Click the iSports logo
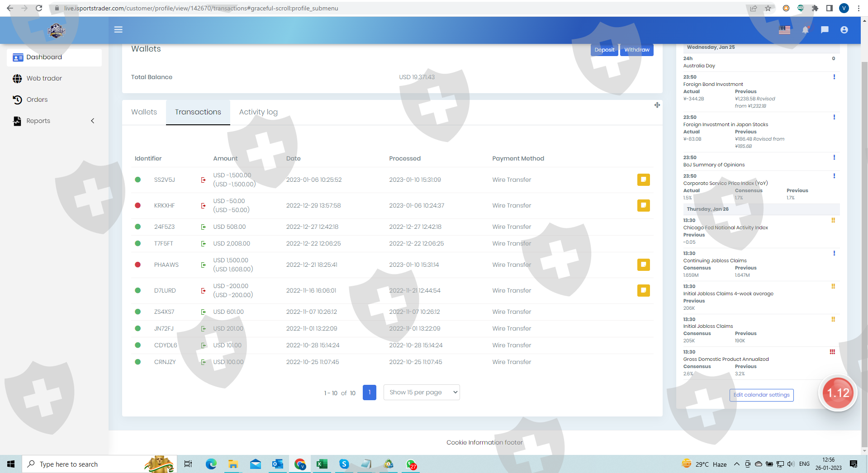Viewport: 868px width, 473px height. point(57,31)
